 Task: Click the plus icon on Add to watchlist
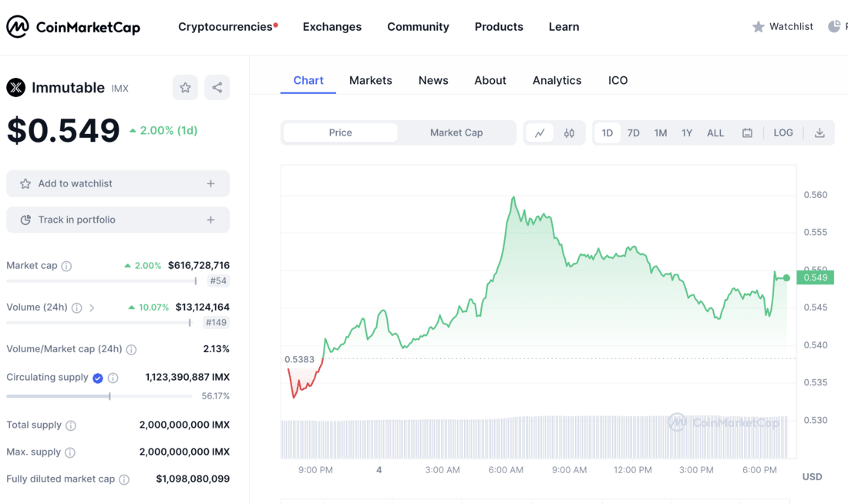(210, 184)
